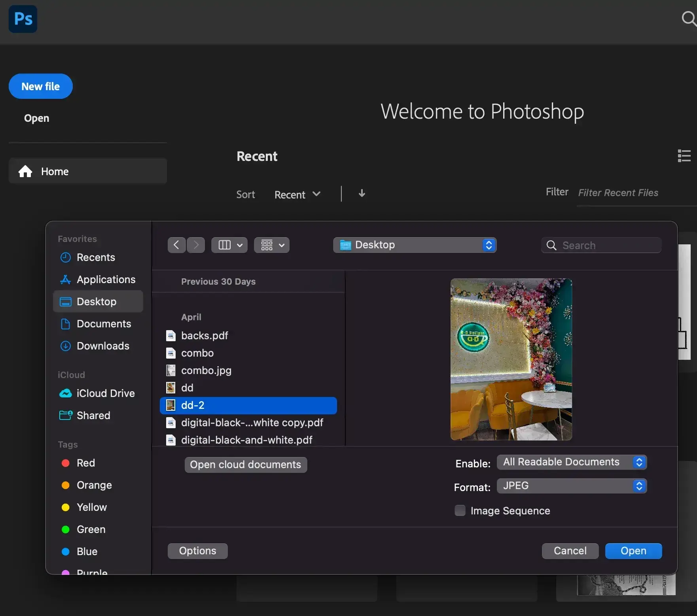
Task: Switch recent files to list view
Action: (x=684, y=155)
